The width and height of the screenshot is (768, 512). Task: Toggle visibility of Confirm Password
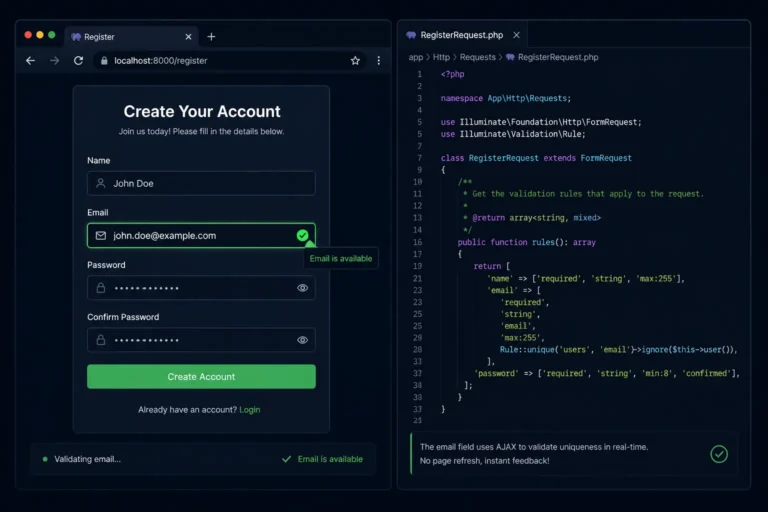point(303,340)
